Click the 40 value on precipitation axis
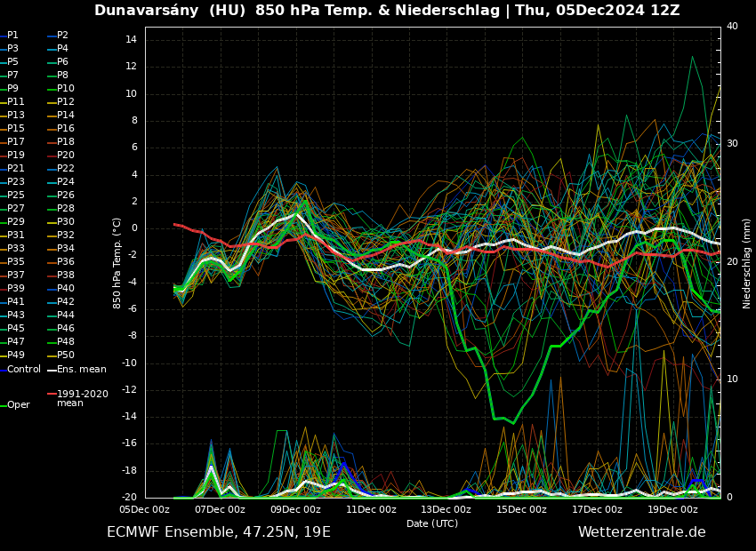This screenshot has height=551, width=756. tap(732, 27)
